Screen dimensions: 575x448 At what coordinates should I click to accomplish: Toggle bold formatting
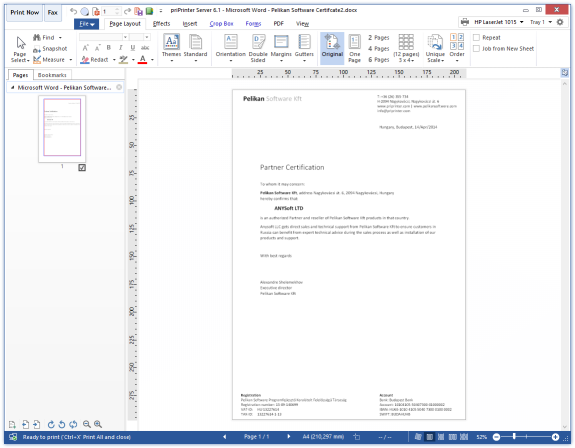(109, 48)
